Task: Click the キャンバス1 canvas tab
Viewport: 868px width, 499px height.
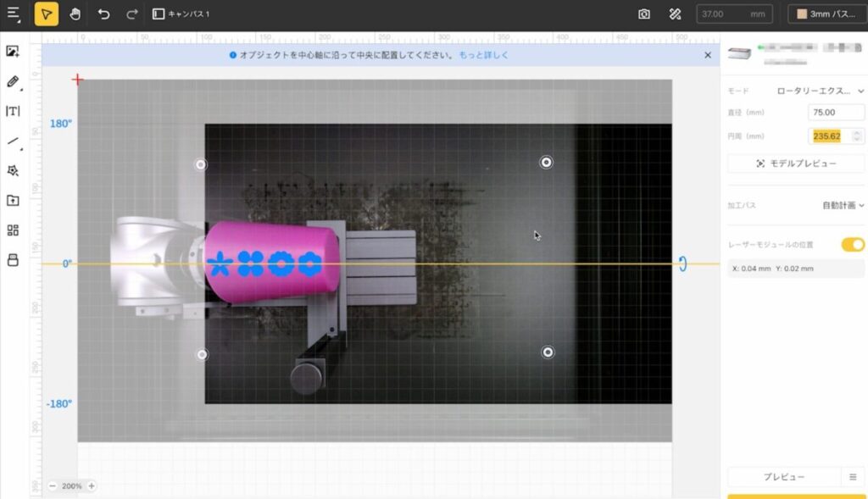Action: pyautogui.click(x=181, y=14)
